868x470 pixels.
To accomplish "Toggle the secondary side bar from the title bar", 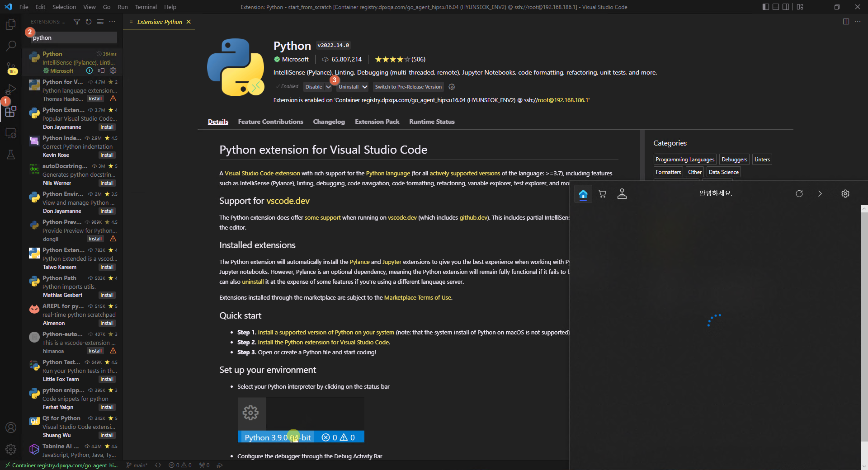I will (786, 7).
